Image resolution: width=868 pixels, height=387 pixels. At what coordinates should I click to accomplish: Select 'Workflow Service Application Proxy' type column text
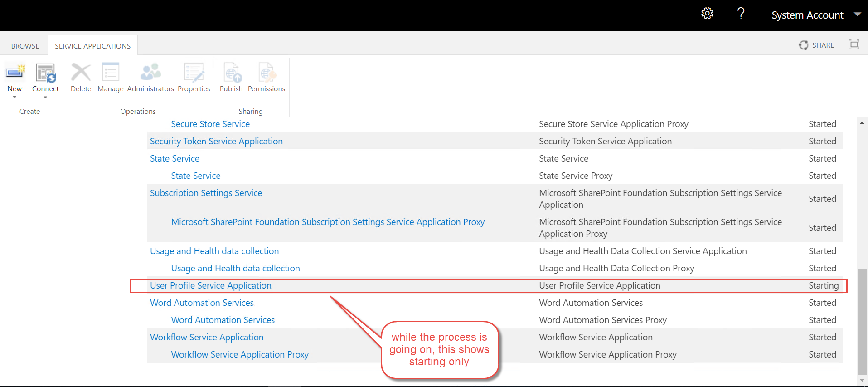608,354
